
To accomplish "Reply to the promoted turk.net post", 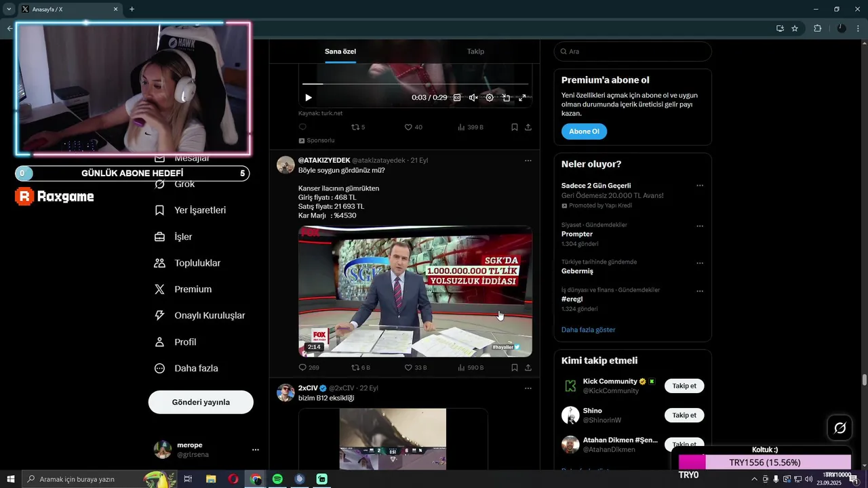I will pyautogui.click(x=303, y=127).
